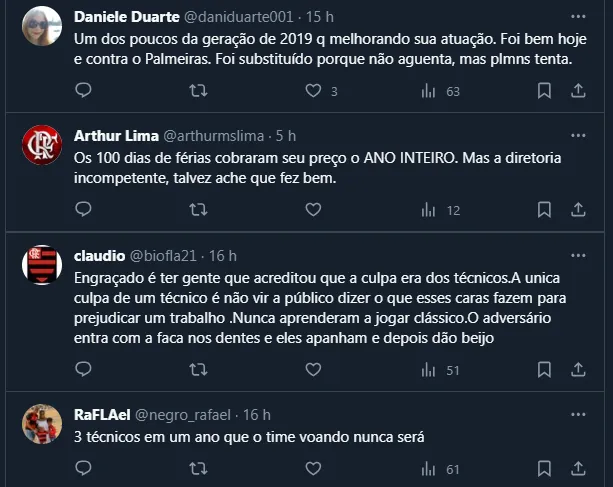The image size is (613, 487).
Task: Click the claudio username link
Action: pos(99,256)
